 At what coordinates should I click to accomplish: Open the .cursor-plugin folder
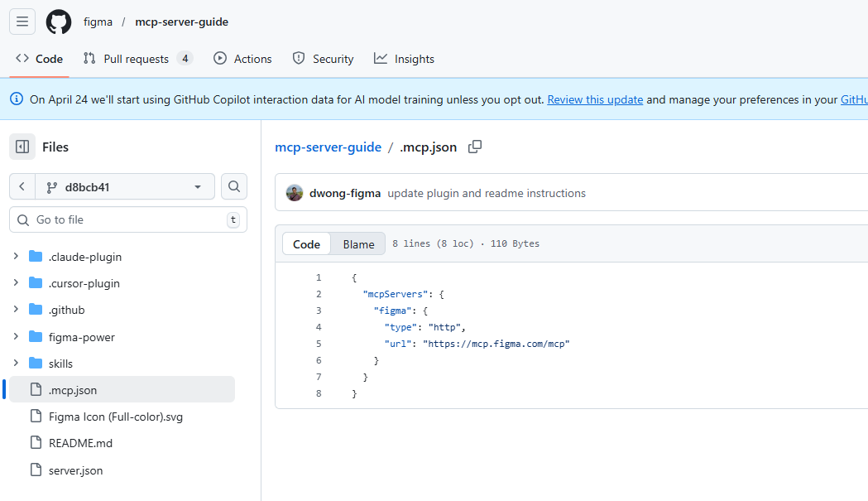(84, 284)
